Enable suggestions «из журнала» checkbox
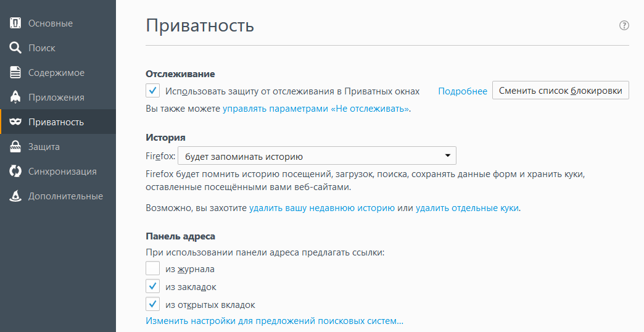Viewport: 644px width, 332px height. pos(152,268)
